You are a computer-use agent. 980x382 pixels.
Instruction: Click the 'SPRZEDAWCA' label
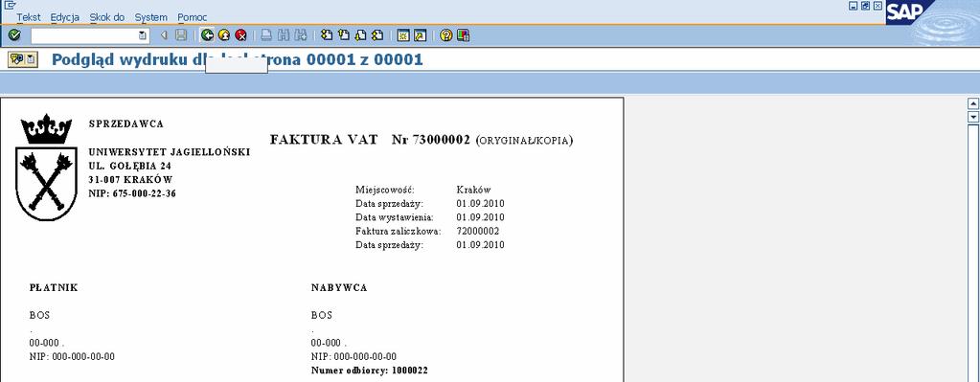[x=126, y=124]
